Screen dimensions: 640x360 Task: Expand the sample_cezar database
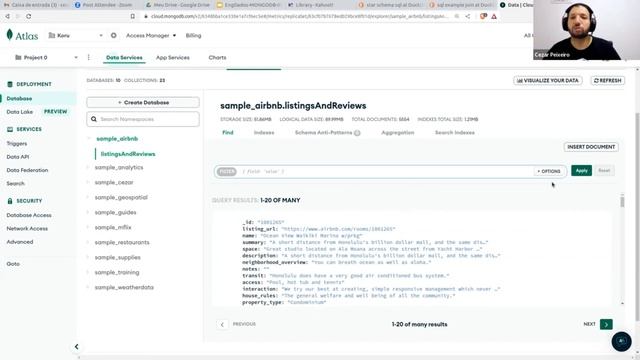88,182
